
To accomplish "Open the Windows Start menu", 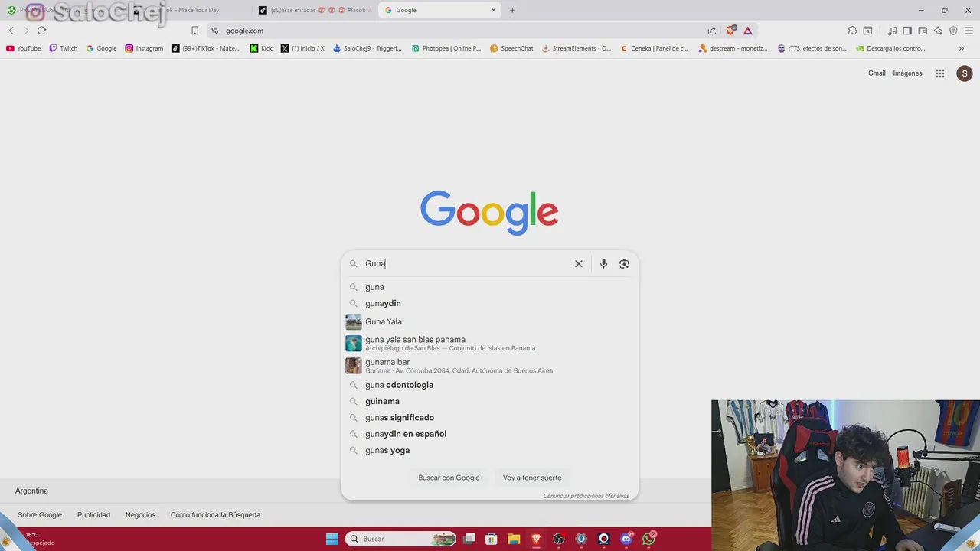I will 332,539.
